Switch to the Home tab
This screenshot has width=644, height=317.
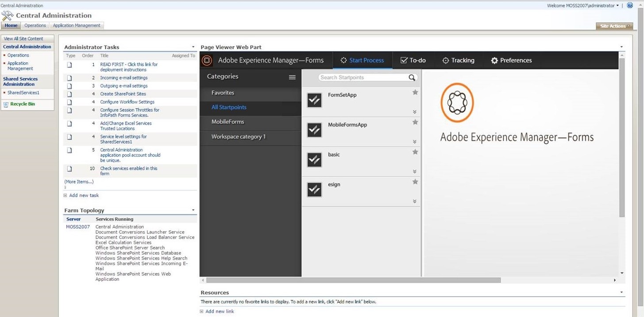[11, 26]
